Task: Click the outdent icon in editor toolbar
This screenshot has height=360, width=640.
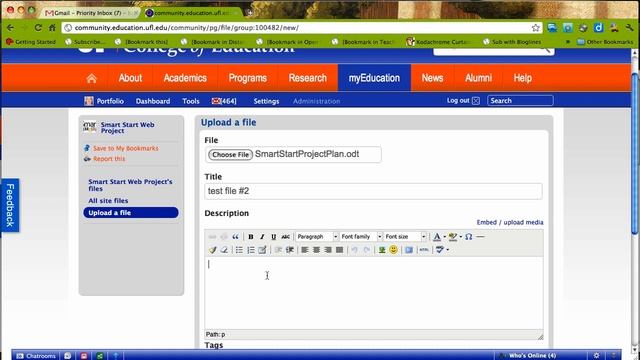Action: pos(278,250)
